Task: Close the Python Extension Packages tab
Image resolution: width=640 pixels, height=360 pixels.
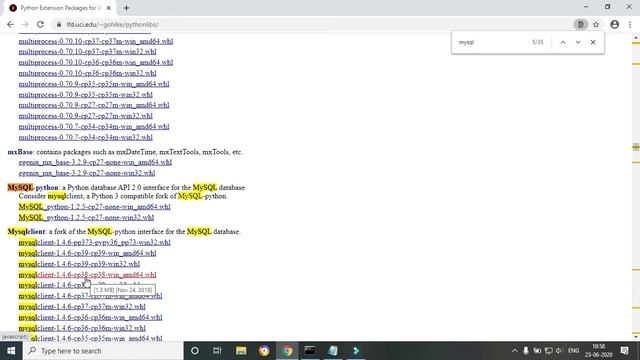Action: 109,8
